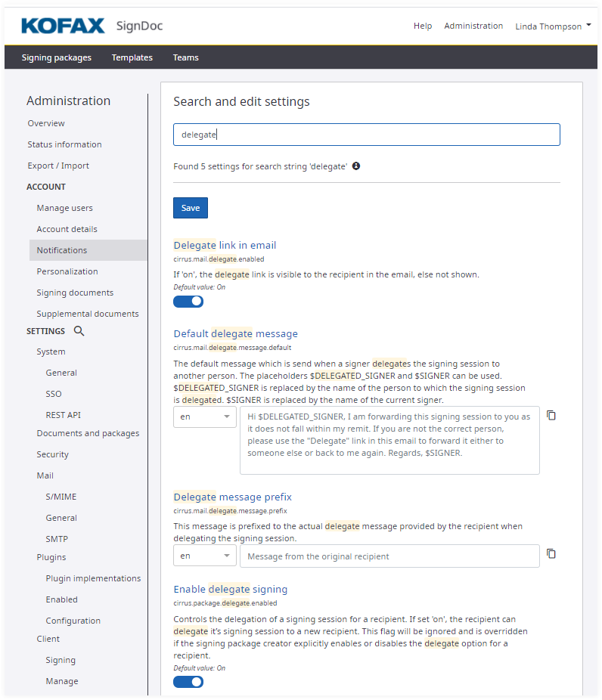Select Manage users in sidebar
The height and width of the screenshot is (700, 602).
coord(65,208)
